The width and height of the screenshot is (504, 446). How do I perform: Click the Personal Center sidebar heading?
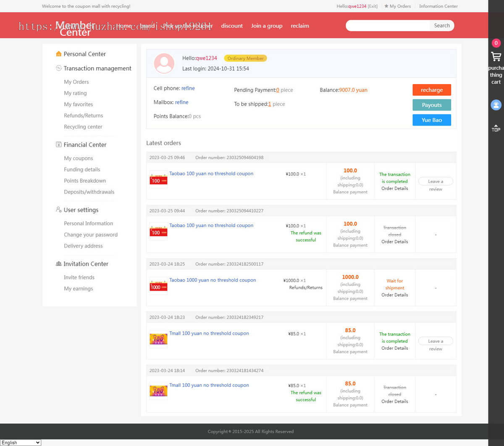85,54
